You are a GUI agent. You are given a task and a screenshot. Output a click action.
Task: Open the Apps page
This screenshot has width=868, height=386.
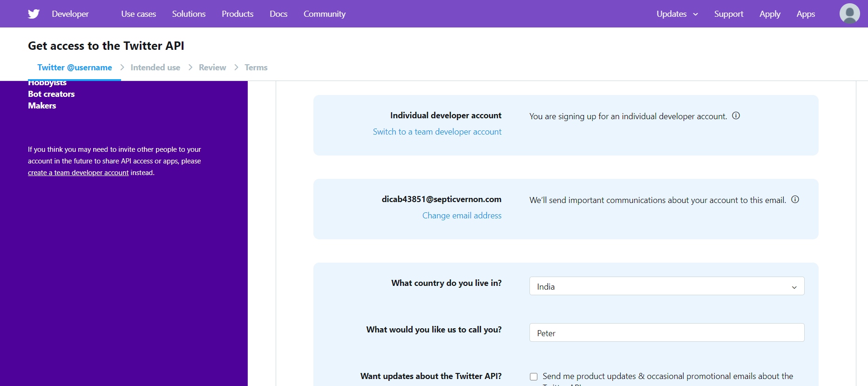806,14
